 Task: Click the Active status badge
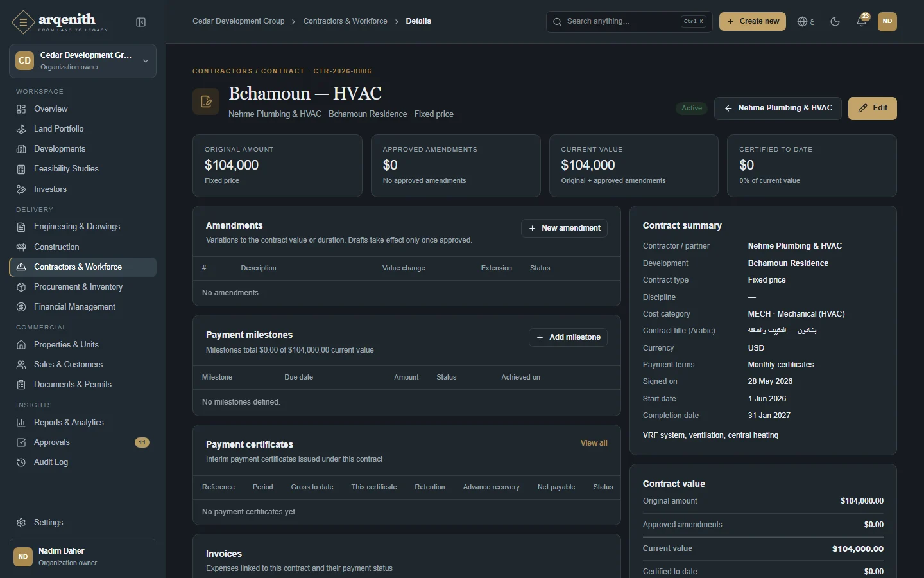coord(692,108)
